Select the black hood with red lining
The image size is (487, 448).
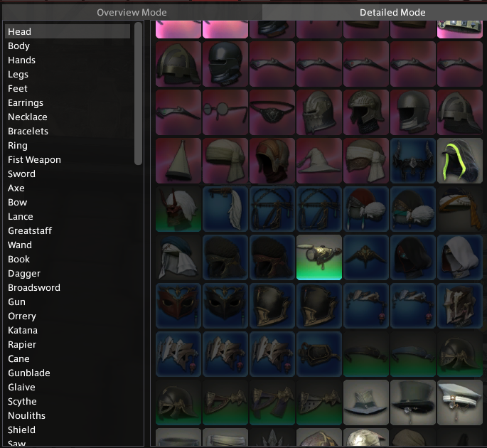[x=413, y=257]
